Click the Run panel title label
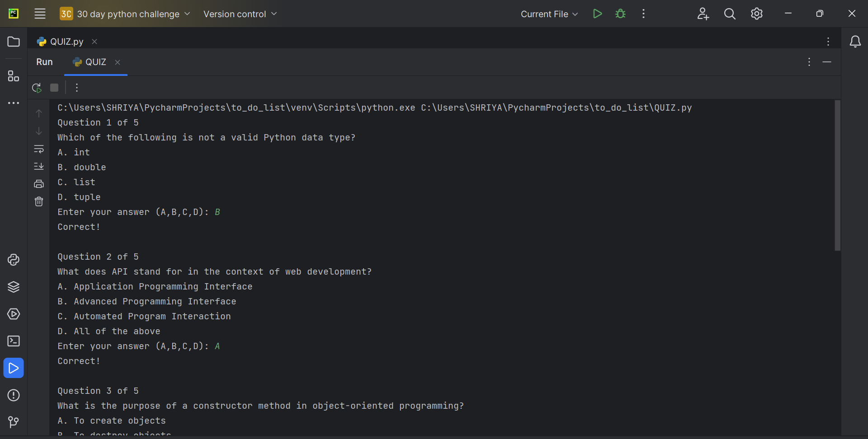This screenshot has width=868, height=439. (x=44, y=62)
